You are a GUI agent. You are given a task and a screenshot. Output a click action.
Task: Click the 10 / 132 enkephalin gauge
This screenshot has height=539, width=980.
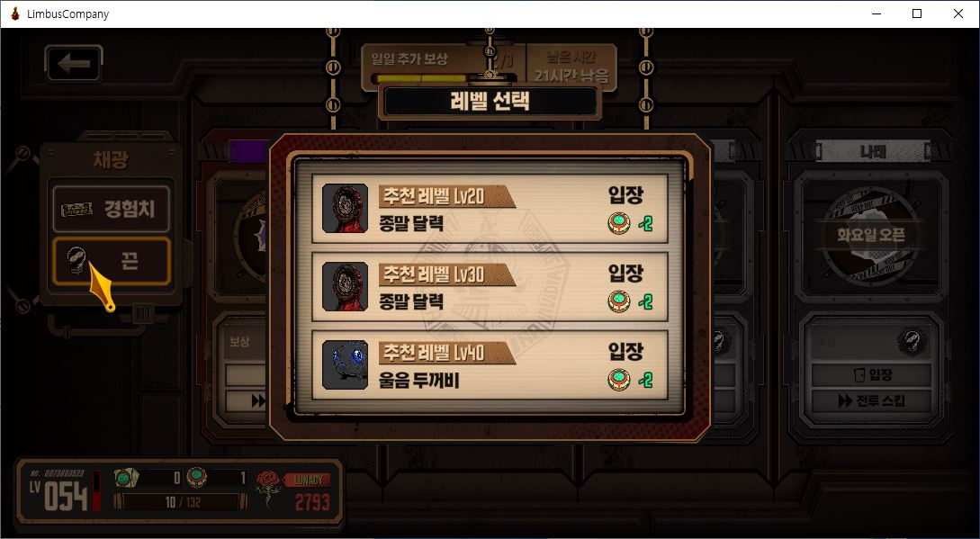pyautogui.click(x=181, y=501)
